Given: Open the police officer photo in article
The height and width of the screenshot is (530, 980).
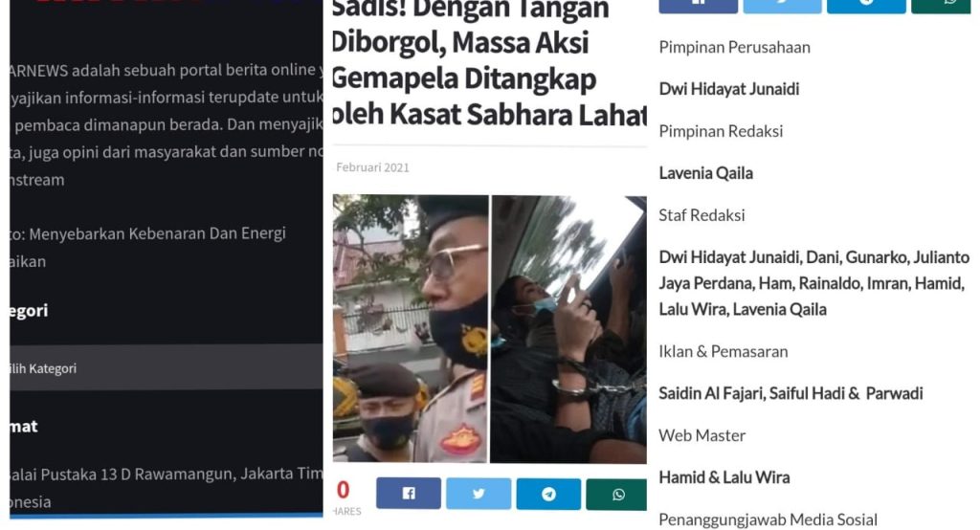Looking at the screenshot, I should (410, 329).
